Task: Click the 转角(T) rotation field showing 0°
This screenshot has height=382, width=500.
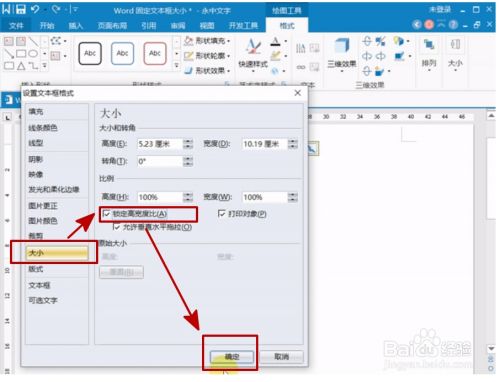Action: [x=160, y=161]
